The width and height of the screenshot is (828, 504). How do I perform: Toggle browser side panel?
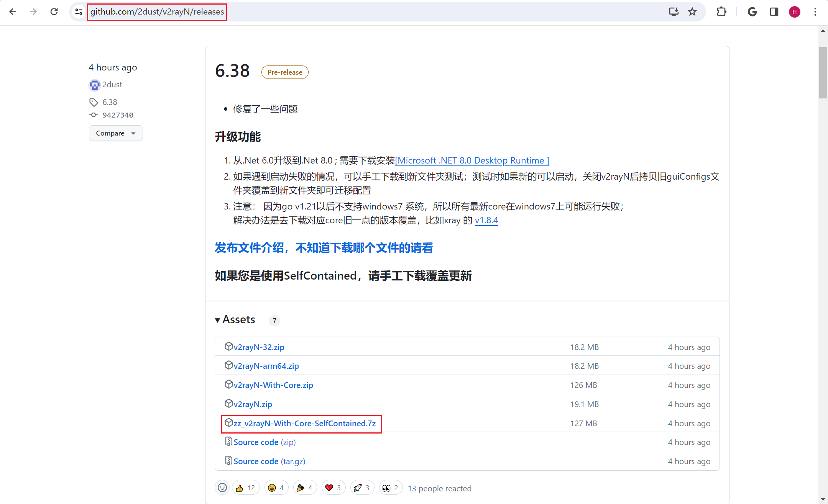774,12
